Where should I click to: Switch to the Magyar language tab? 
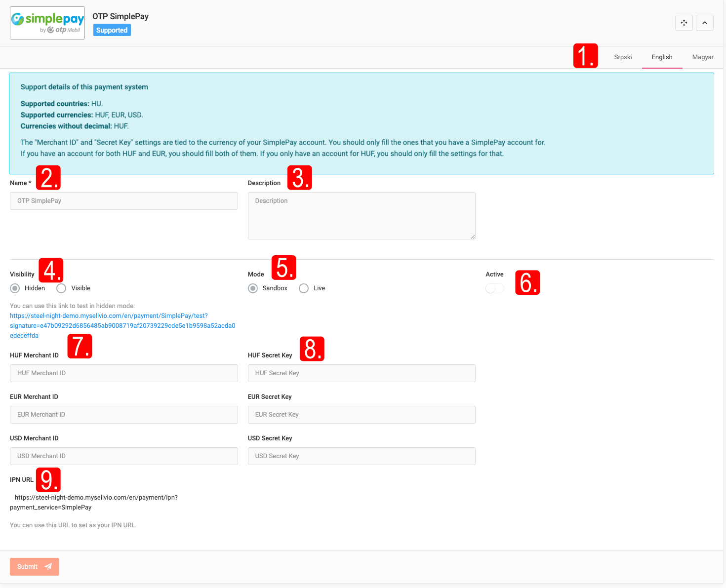pyautogui.click(x=702, y=57)
